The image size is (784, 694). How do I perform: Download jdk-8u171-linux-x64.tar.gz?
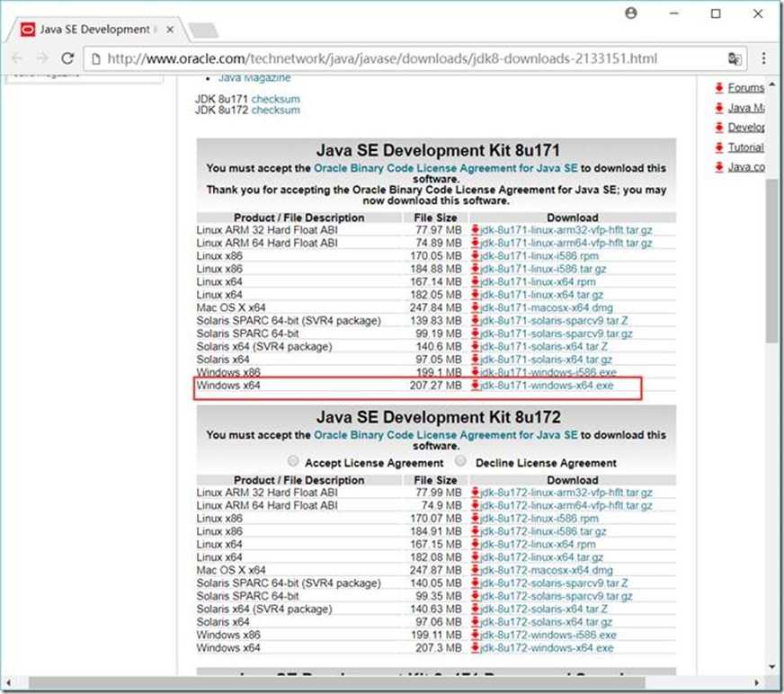point(541,295)
